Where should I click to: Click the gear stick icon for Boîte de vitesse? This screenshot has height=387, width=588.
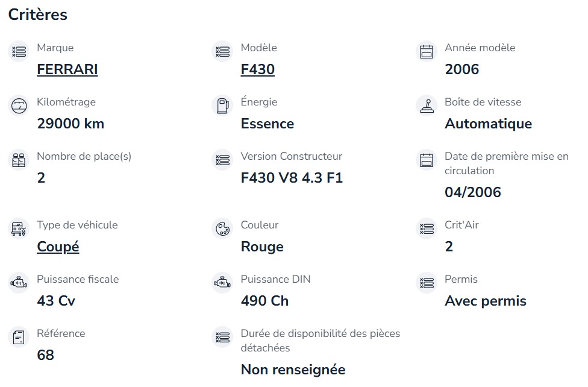point(427,105)
